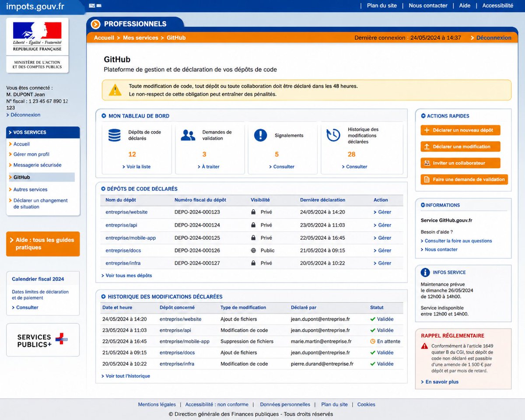The image size is (525, 420).
Task: Click Déclarer un nouveau dépôt button
Action: click(460, 130)
